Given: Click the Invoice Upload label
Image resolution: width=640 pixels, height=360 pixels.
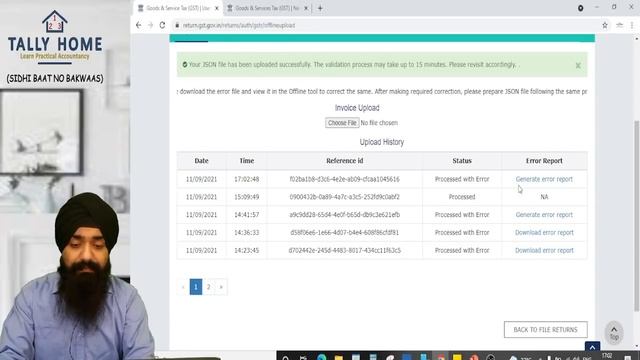Looking at the screenshot, I should (357, 108).
